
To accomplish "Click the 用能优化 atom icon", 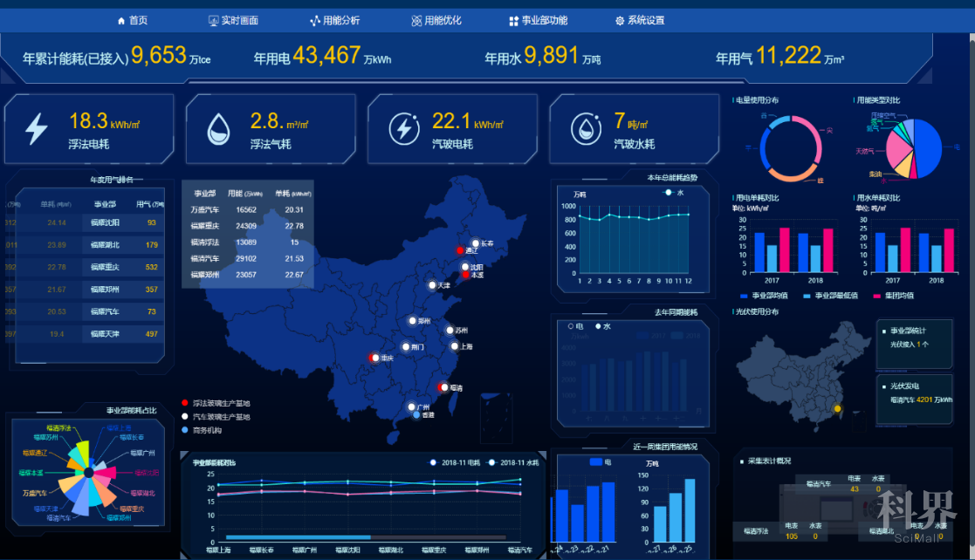I will coord(416,20).
